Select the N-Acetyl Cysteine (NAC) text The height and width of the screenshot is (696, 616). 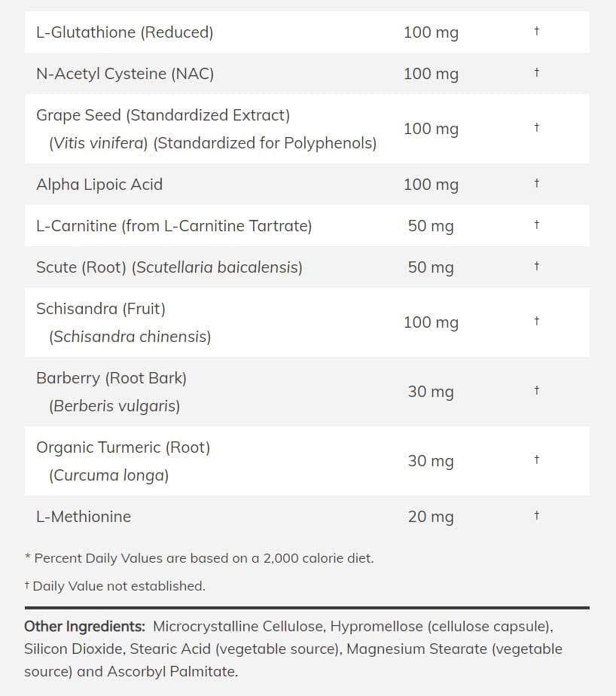point(125,74)
